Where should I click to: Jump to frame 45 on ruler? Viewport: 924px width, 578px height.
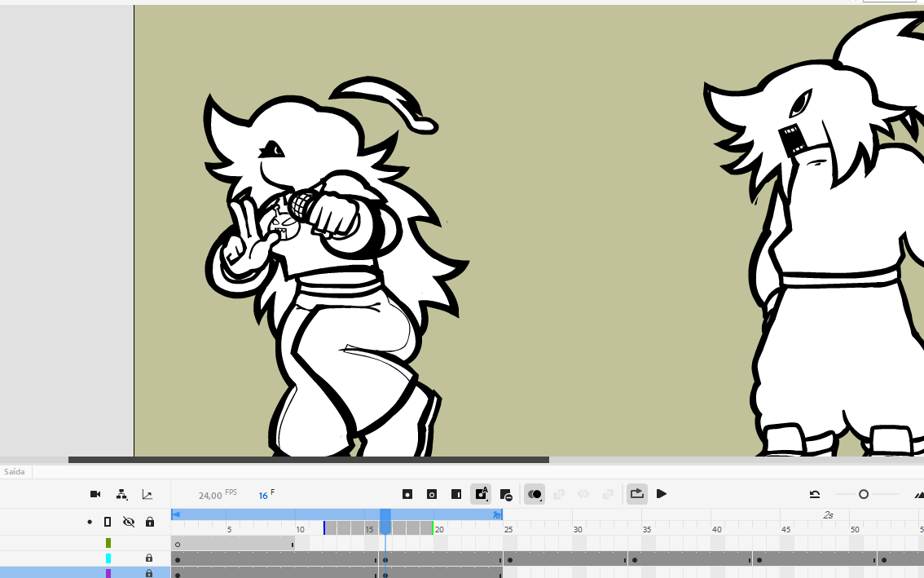point(785,529)
